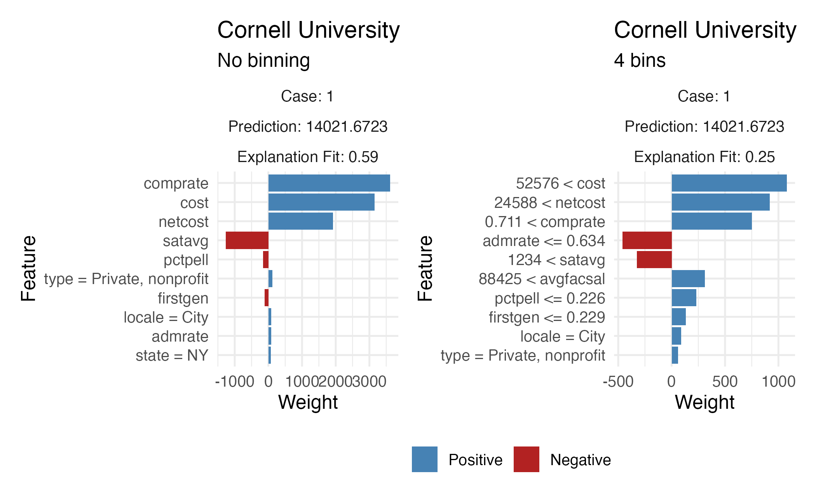Viewport: 816px width, 504px height.
Task: Click the '88425 < avgfacsal' blue bar
Action: click(x=688, y=279)
